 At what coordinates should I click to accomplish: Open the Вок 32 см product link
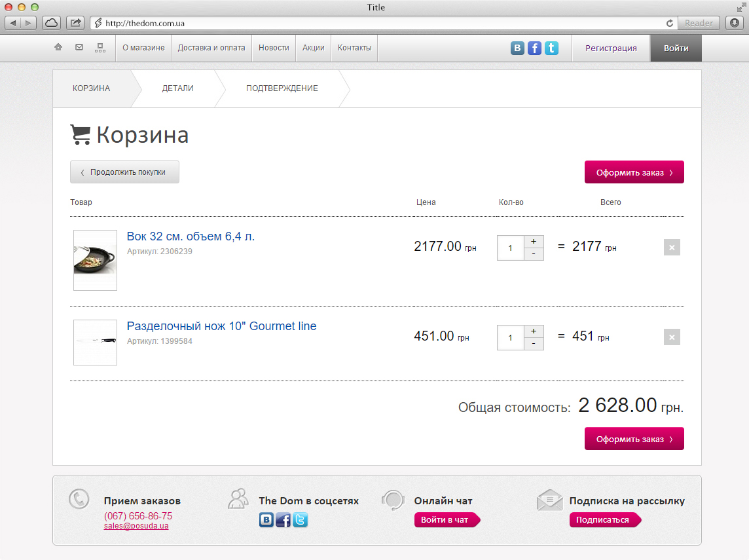click(x=191, y=236)
